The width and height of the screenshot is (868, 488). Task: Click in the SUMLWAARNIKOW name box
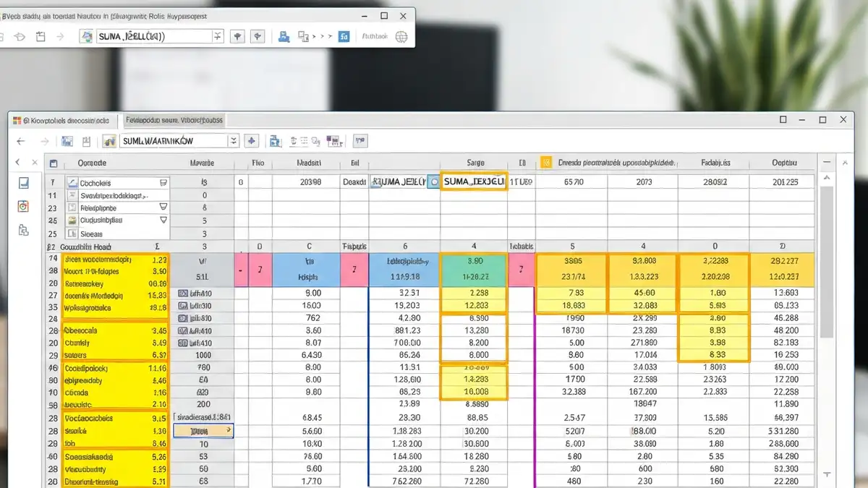[x=173, y=141]
